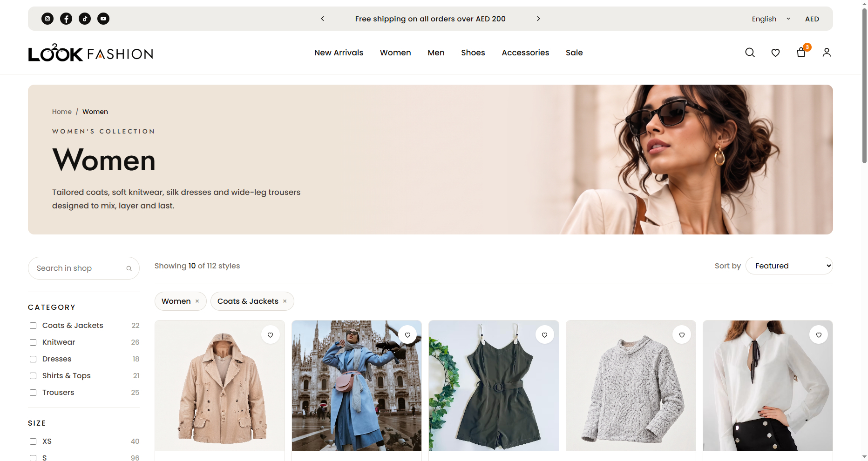Click the Look Fashion logo
Image resolution: width=868 pixels, height=461 pixels.
tap(90, 53)
